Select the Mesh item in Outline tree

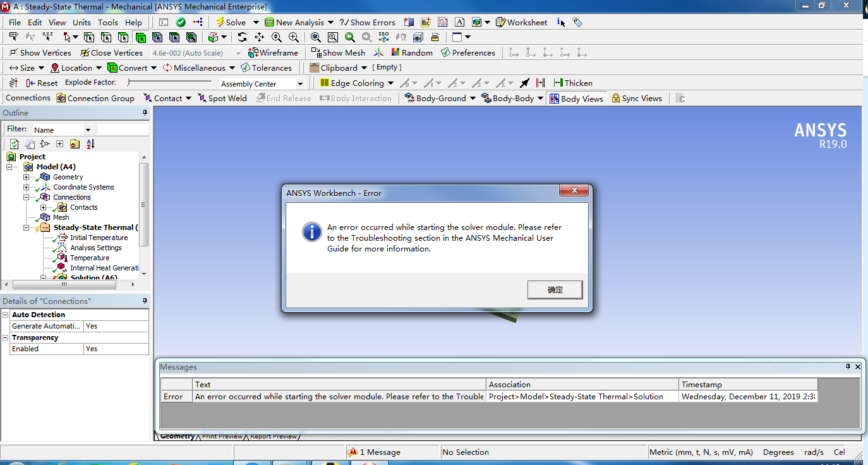click(x=61, y=217)
